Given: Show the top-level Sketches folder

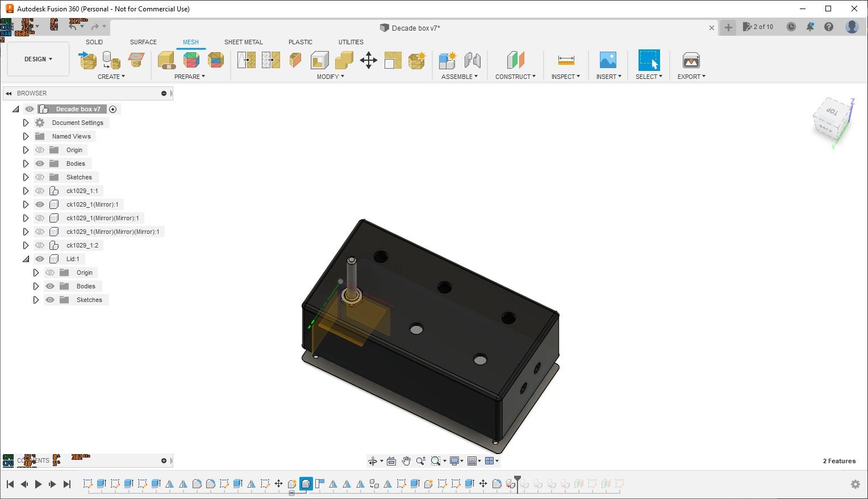Looking at the screenshot, I should (x=40, y=177).
